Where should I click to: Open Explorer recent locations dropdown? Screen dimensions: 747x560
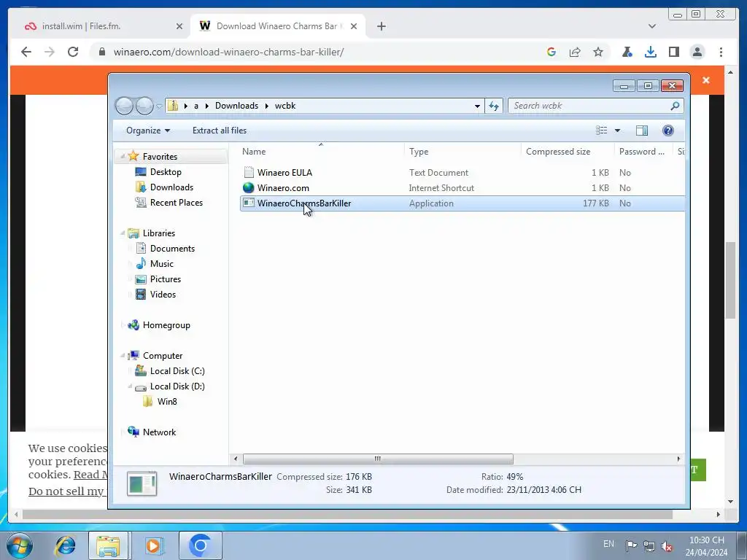point(159,106)
